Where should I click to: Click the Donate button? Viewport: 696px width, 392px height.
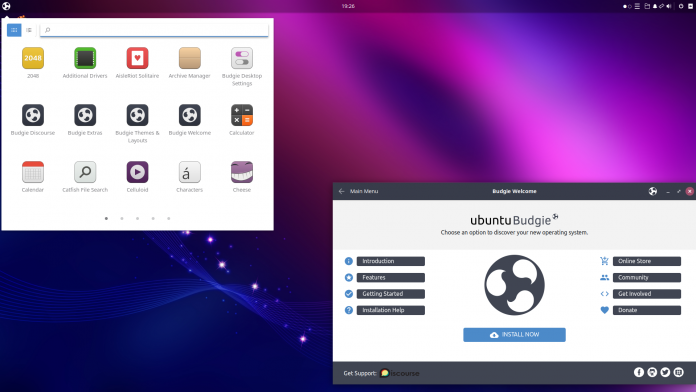pyautogui.click(x=647, y=310)
